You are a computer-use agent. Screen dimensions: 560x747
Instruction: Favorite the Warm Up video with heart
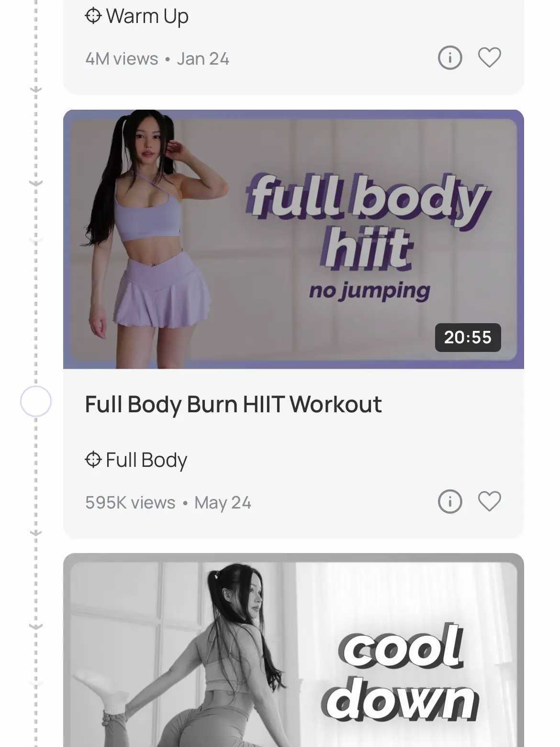pyautogui.click(x=490, y=58)
